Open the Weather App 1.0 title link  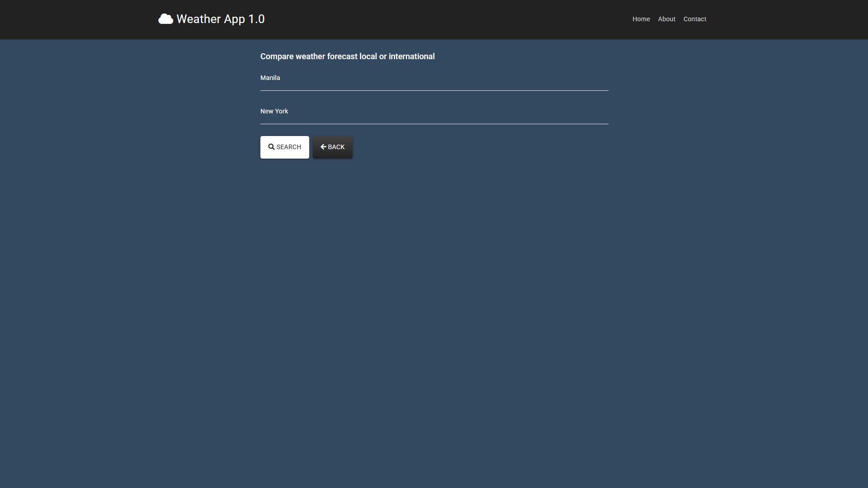click(220, 19)
